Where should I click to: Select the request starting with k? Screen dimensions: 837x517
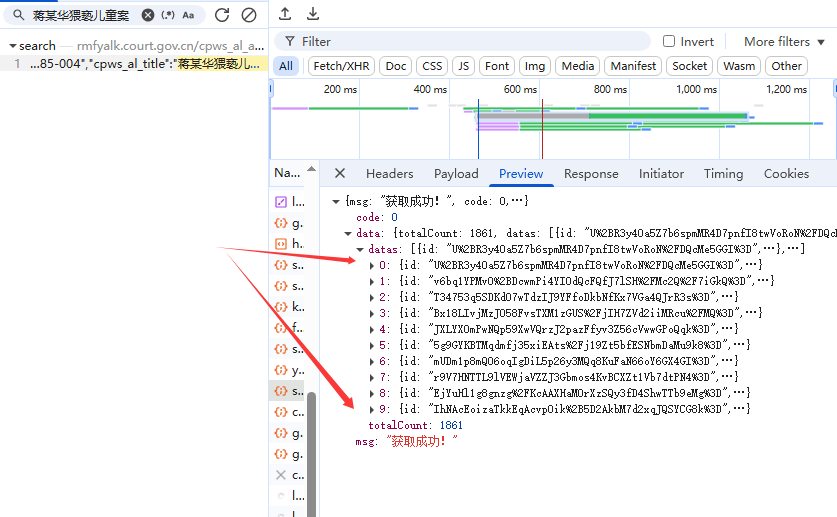click(x=288, y=307)
